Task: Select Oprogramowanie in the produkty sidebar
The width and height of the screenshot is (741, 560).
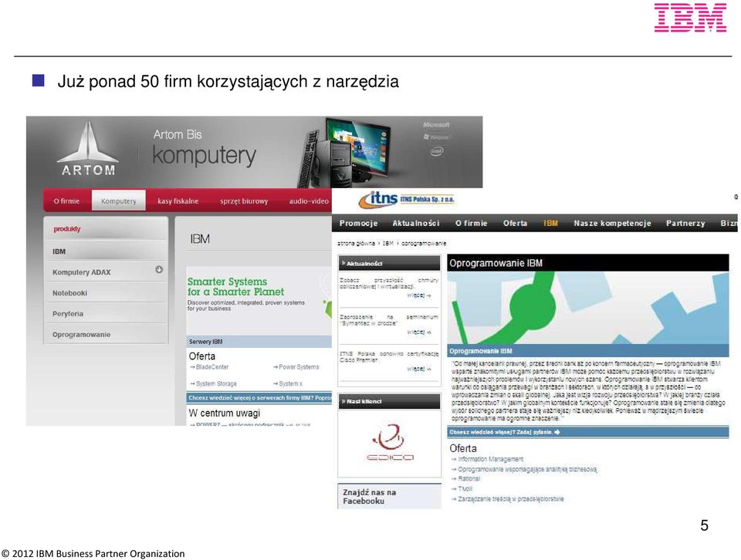Action: pyautogui.click(x=106, y=334)
